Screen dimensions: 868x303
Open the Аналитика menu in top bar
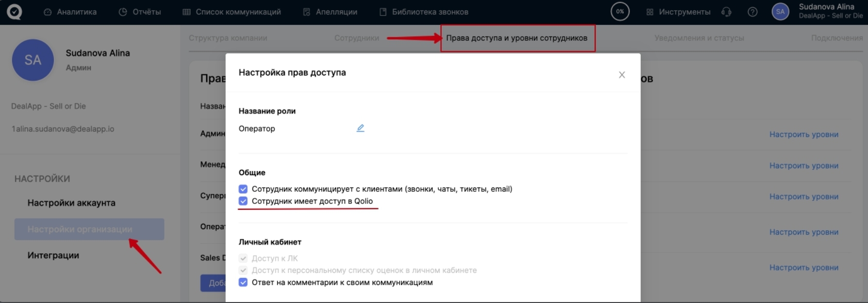point(70,12)
